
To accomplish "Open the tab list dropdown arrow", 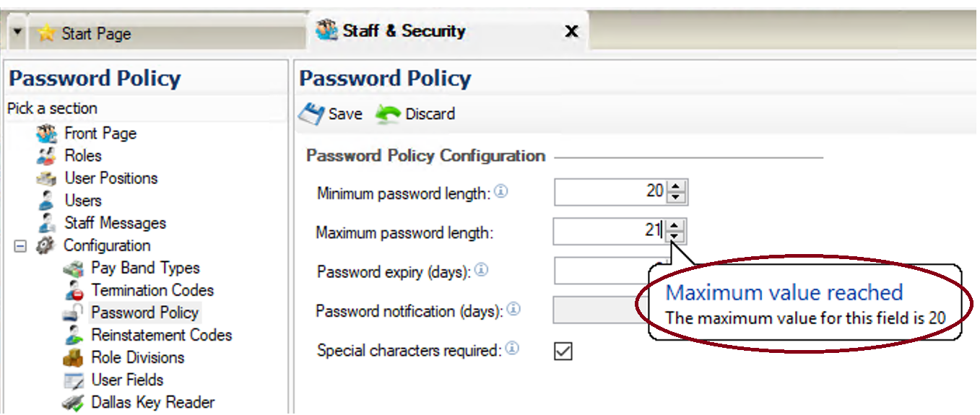I will (18, 32).
